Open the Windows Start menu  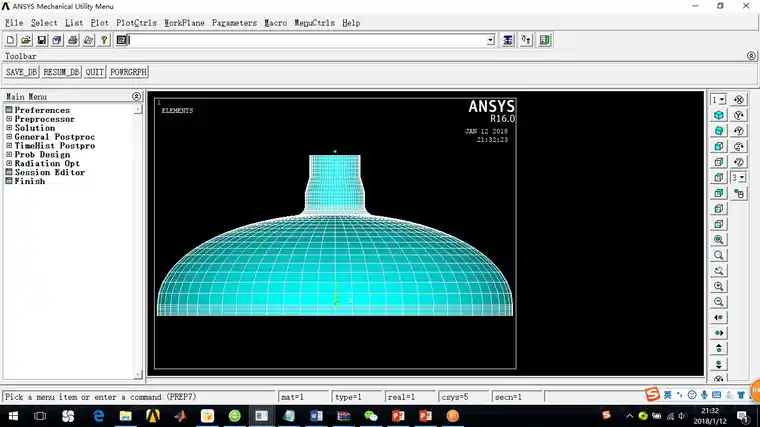tap(14, 416)
